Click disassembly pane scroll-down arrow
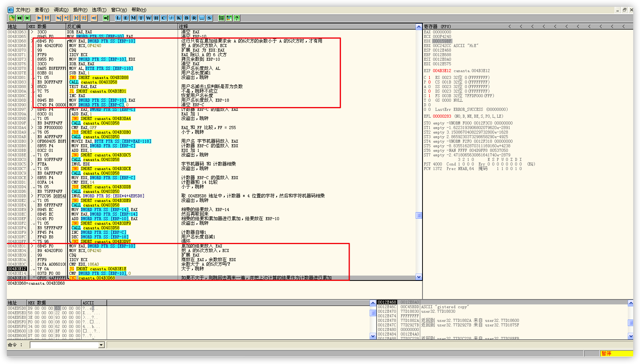Screen dimensions: 640x364 [419, 277]
